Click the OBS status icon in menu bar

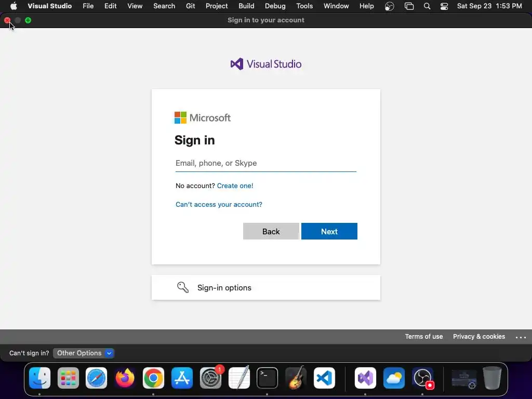click(x=390, y=6)
